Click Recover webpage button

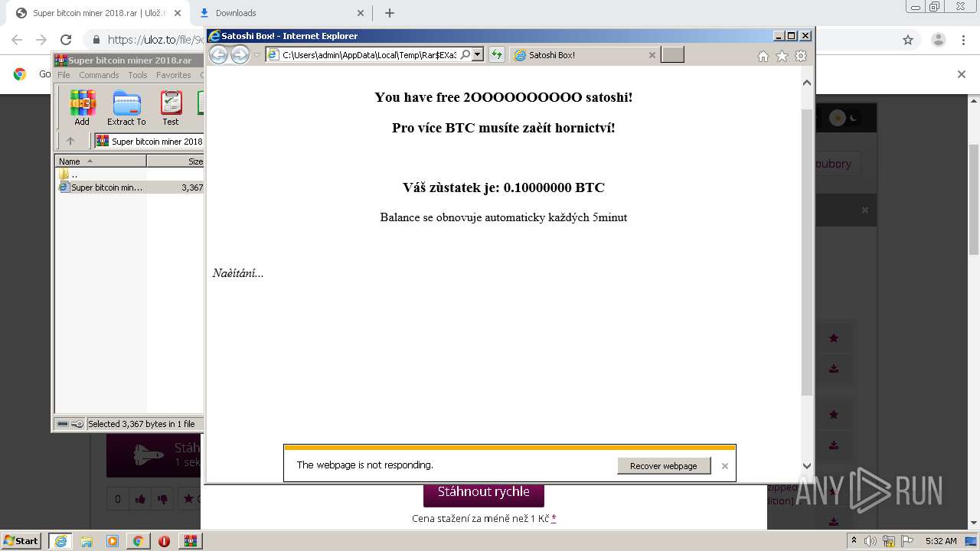tap(663, 465)
